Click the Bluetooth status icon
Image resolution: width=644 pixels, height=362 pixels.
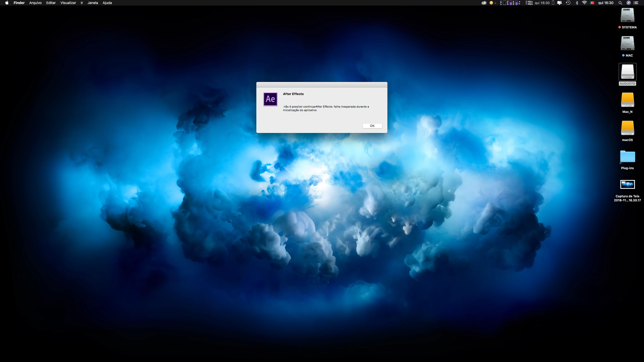pos(577,3)
